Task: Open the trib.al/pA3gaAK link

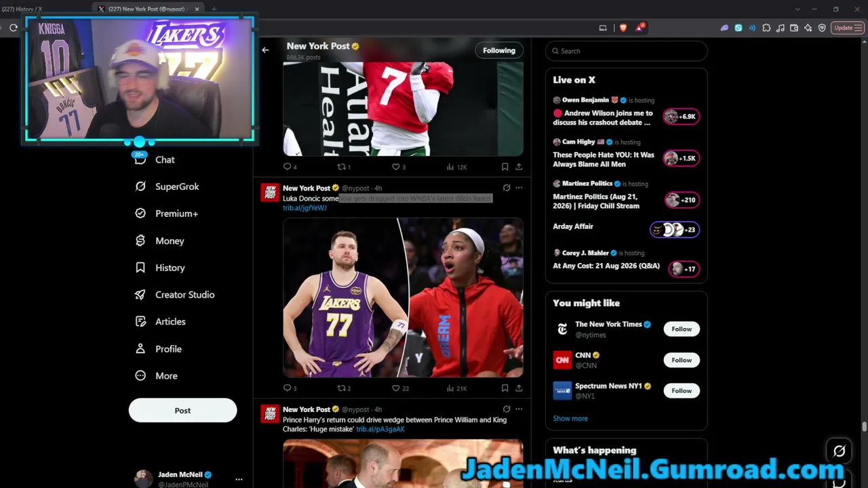Action: pos(380,429)
